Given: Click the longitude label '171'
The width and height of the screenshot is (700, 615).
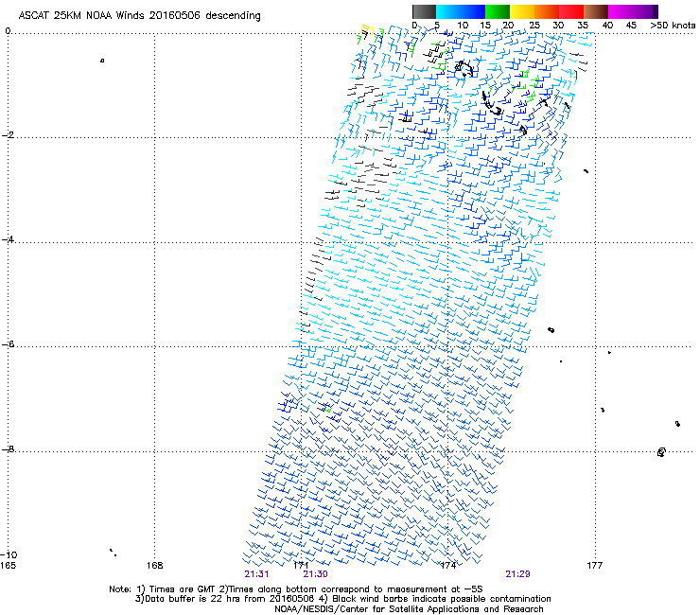Looking at the screenshot, I should 302,566.
